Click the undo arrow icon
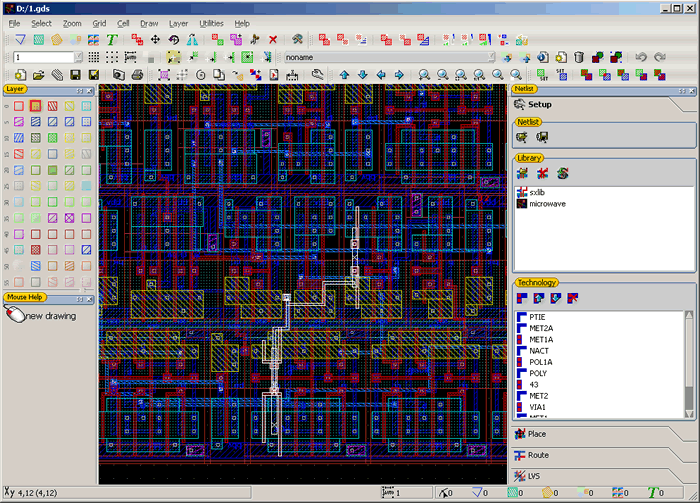The height and width of the screenshot is (503, 700). [x=641, y=57]
